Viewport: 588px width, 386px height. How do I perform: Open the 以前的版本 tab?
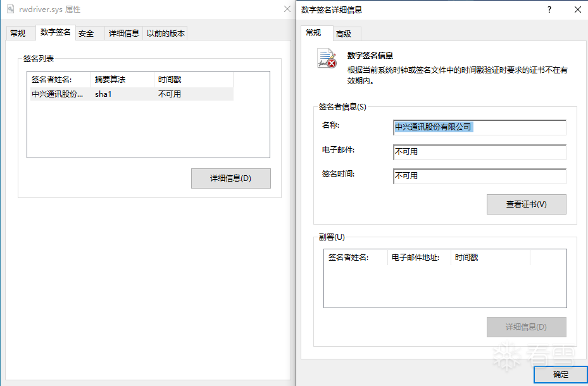tap(166, 34)
